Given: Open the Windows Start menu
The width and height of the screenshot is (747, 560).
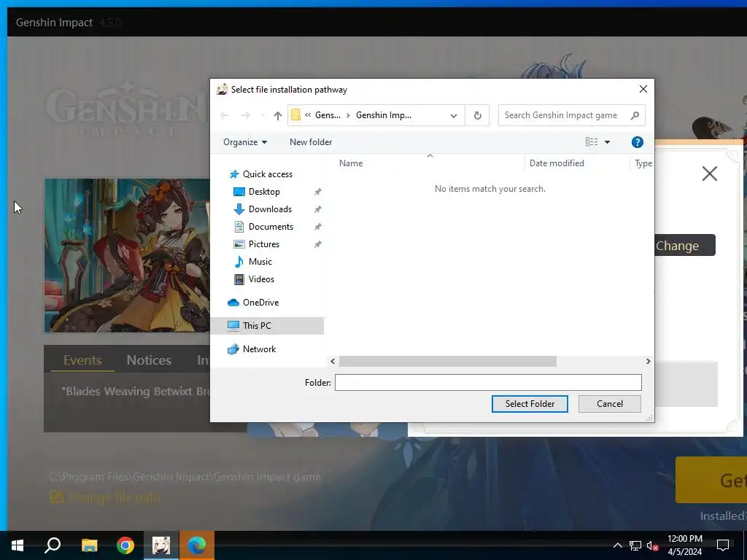Looking at the screenshot, I should [x=18, y=545].
